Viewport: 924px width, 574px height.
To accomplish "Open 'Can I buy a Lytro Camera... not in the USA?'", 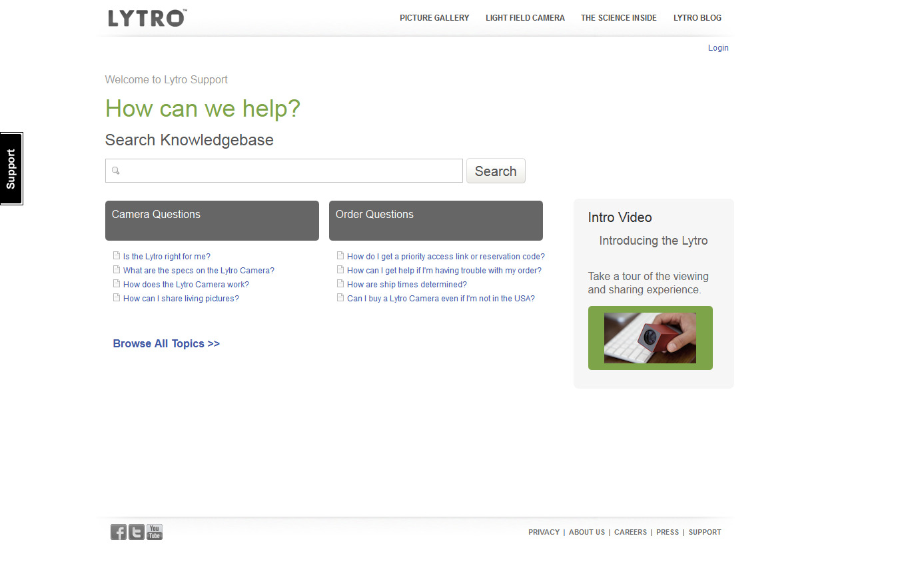I will [x=441, y=299].
